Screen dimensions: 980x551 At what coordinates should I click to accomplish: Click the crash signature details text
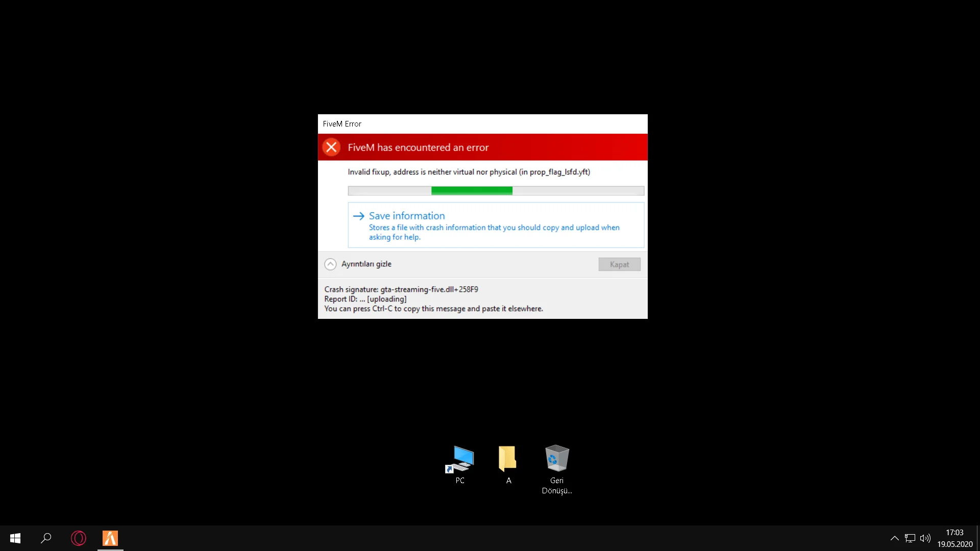pyautogui.click(x=401, y=290)
